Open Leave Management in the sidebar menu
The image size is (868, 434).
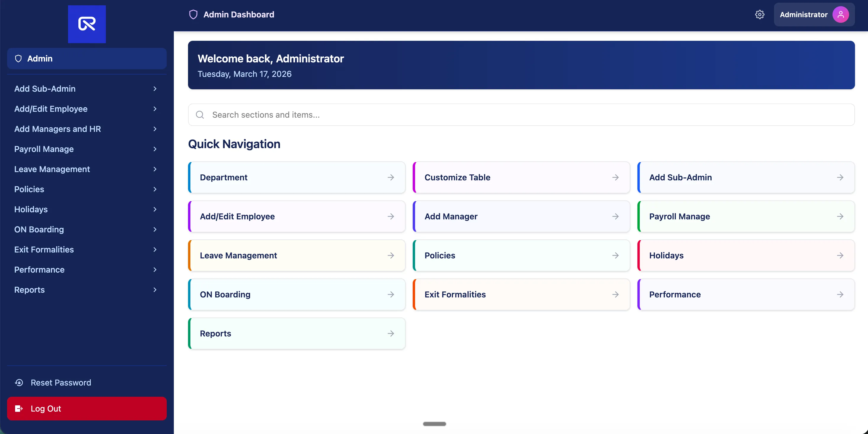coord(87,169)
